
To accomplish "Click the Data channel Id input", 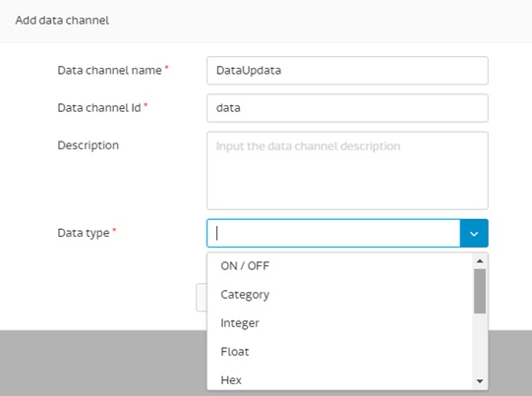I will 347,108.
